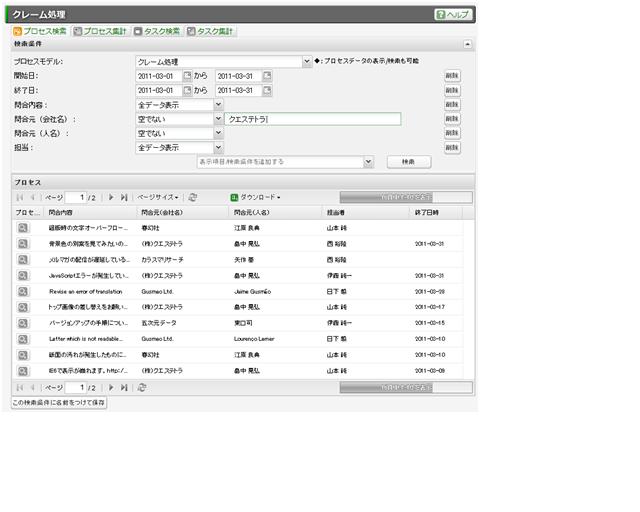Image resolution: width=640 pixels, height=512 pixels.
Task: Click the company name text input field
Action: click(313, 119)
